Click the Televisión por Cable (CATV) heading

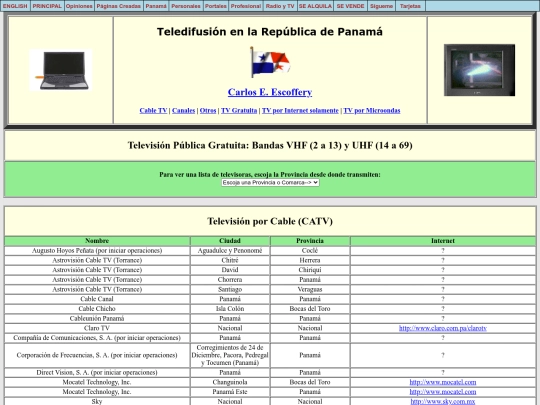point(270,221)
